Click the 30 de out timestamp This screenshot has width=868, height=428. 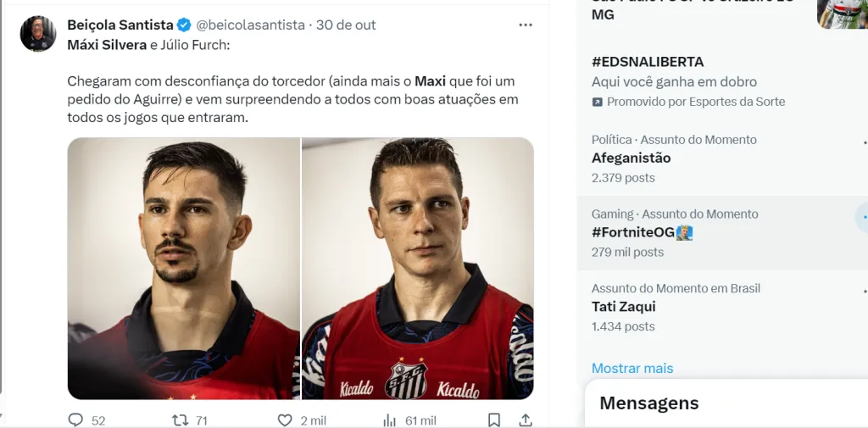346,25
